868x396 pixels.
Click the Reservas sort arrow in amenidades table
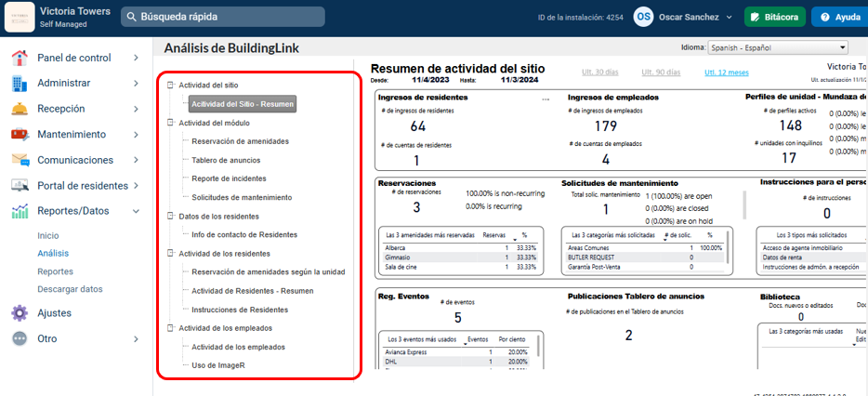(516, 239)
